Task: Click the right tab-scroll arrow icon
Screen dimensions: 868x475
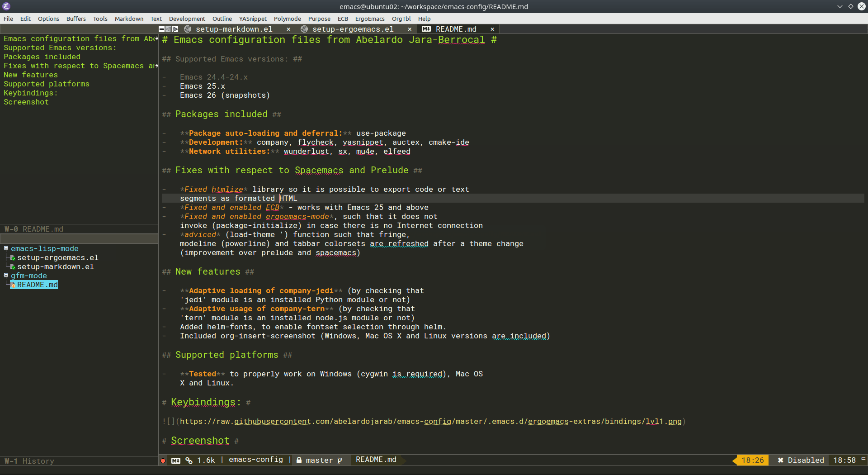Action: tap(175, 28)
